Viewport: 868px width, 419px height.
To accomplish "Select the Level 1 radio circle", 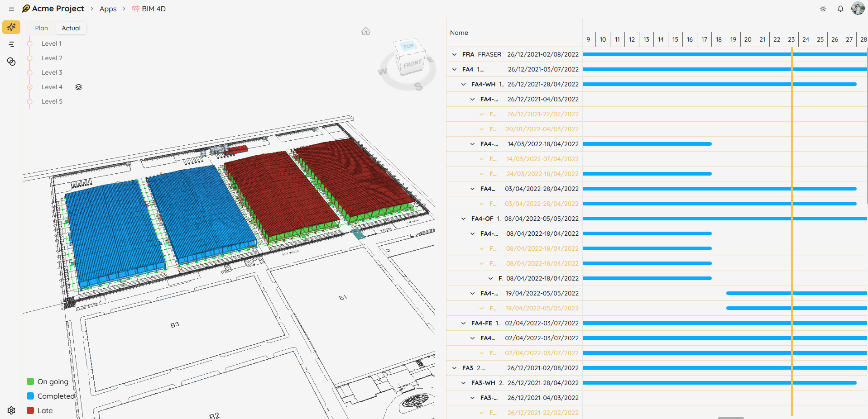I will point(30,43).
